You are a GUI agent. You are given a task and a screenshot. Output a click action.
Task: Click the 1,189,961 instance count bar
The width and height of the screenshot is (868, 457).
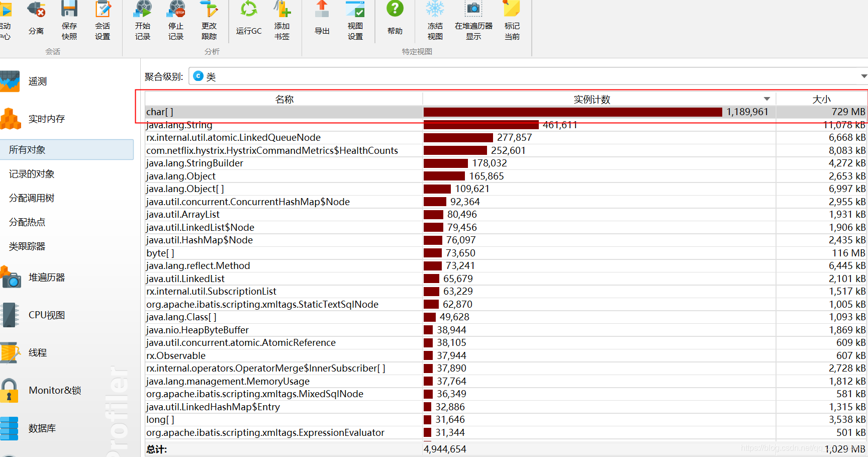[573, 112]
